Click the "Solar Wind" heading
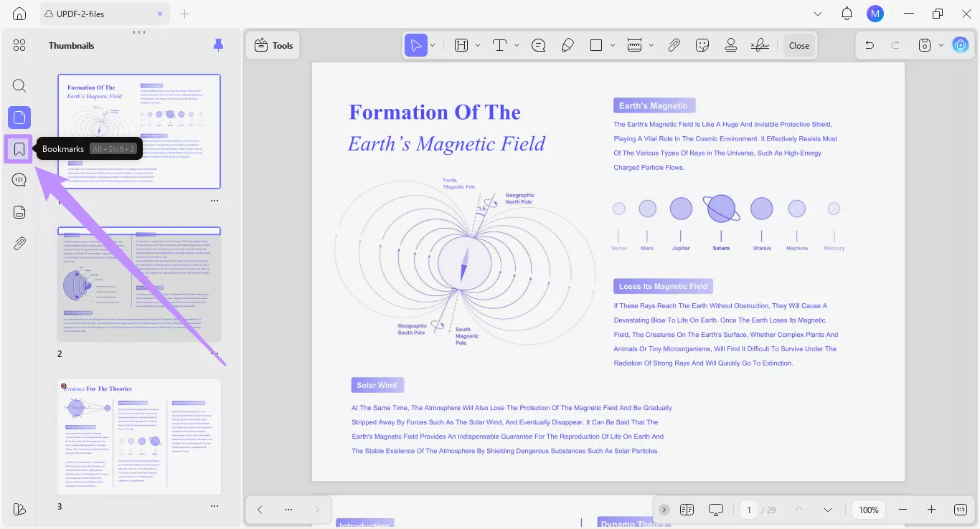980x529 pixels. pos(377,385)
